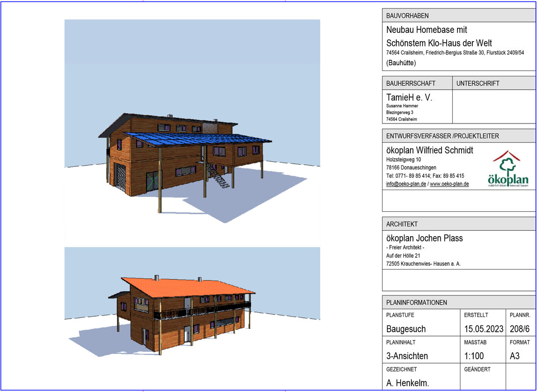Click the creation date 15.05.2023
The height and width of the screenshot is (392, 537).
[x=484, y=329]
